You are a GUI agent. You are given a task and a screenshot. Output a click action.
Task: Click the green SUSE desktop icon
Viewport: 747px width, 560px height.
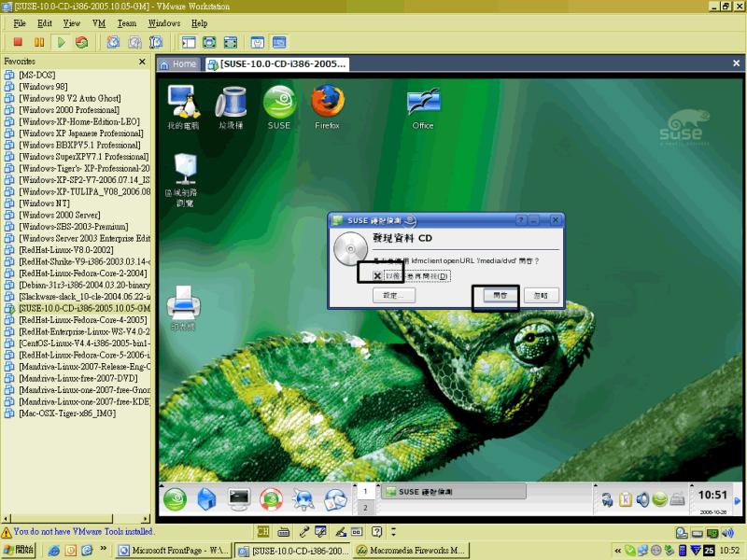tap(279, 105)
